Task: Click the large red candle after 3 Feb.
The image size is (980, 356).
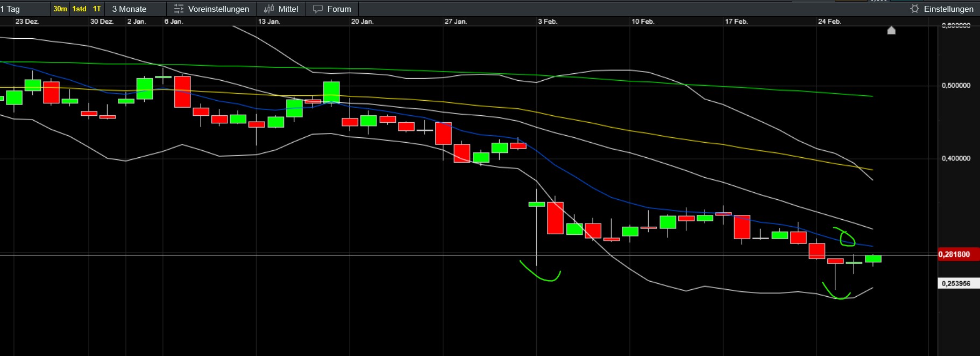Action: (x=555, y=218)
